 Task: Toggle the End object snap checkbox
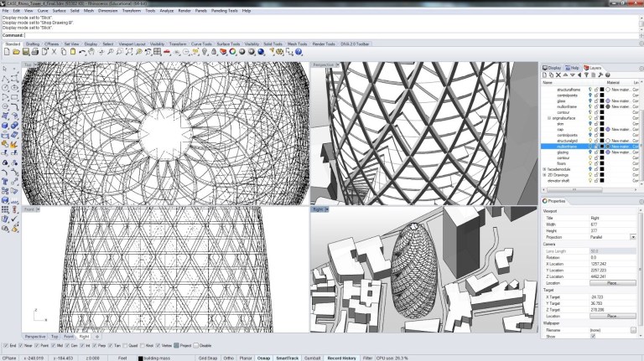pyautogui.click(x=5, y=345)
